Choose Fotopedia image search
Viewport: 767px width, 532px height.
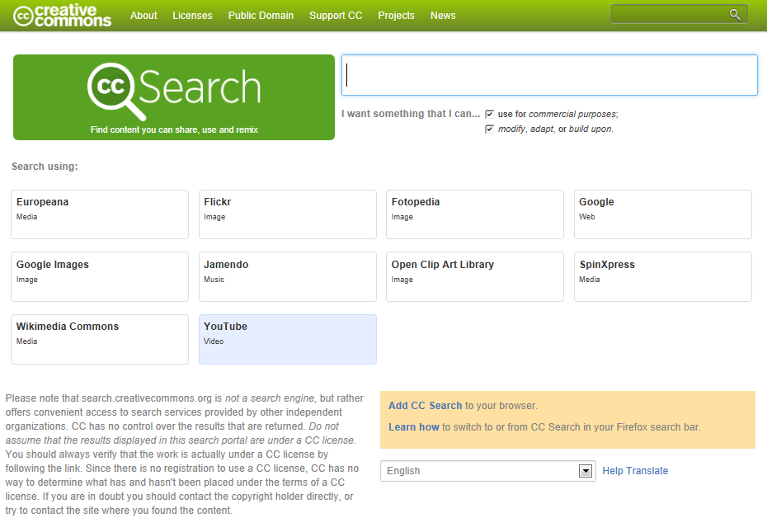tap(475, 214)
